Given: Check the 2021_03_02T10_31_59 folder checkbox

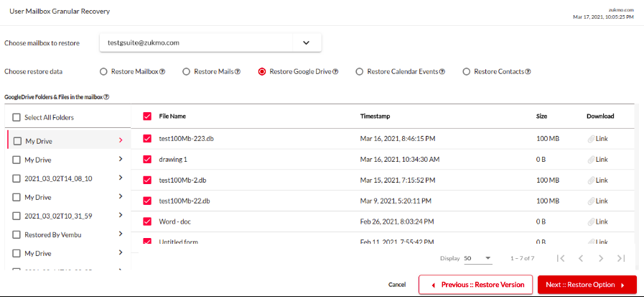Looking at the screenshot, I should (x=17, y=216).
